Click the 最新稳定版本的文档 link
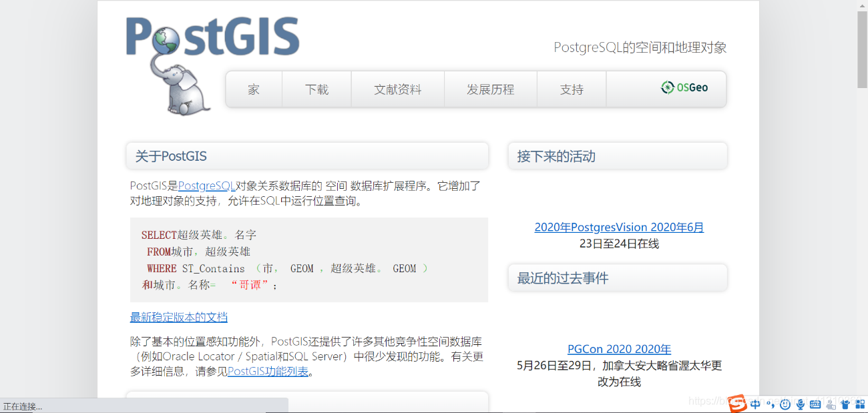 pos(178,317)
